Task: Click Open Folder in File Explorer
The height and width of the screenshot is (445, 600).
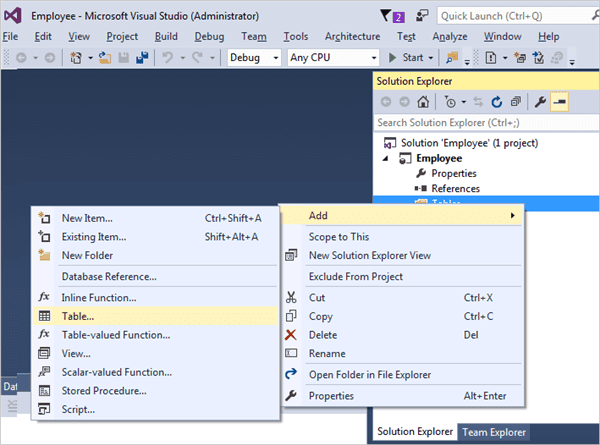Action: pyautogui.click(x=369, y=375)
